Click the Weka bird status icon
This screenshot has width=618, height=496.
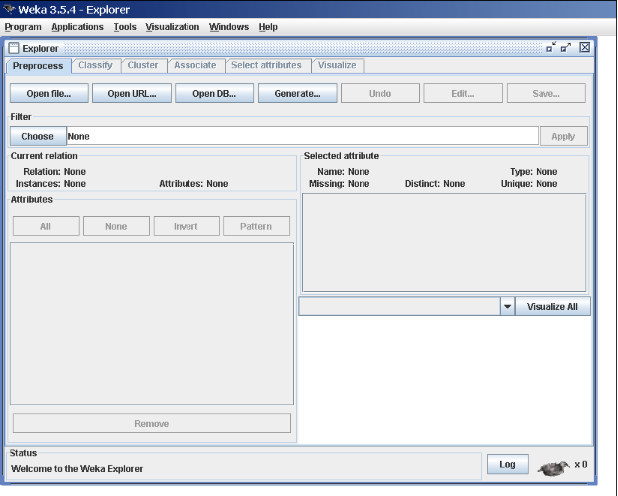pos(553,468)
